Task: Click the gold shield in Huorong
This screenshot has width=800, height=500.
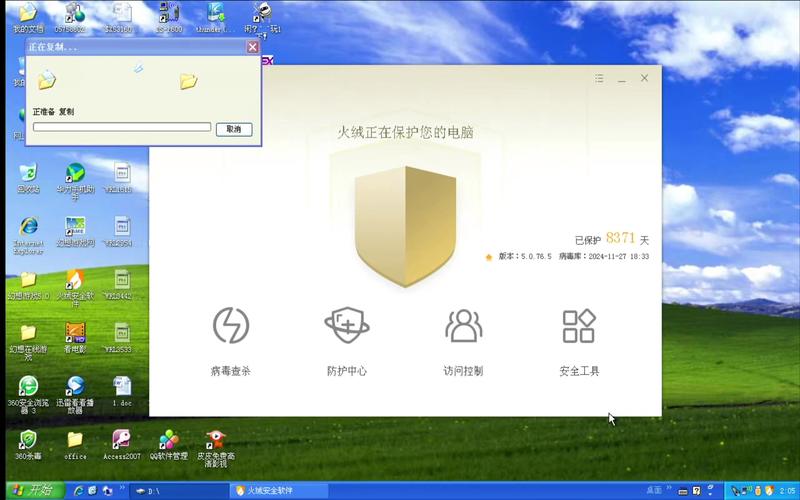Action: 405,226
